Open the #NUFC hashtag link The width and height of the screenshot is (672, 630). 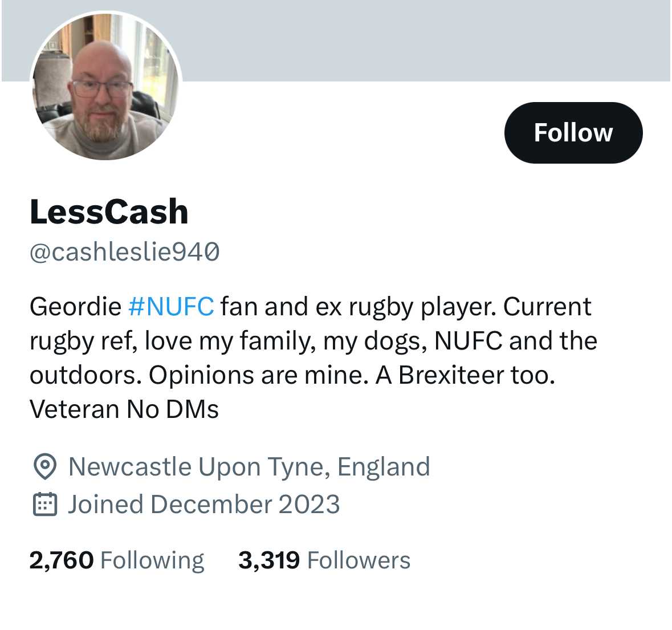coord(171,306)
